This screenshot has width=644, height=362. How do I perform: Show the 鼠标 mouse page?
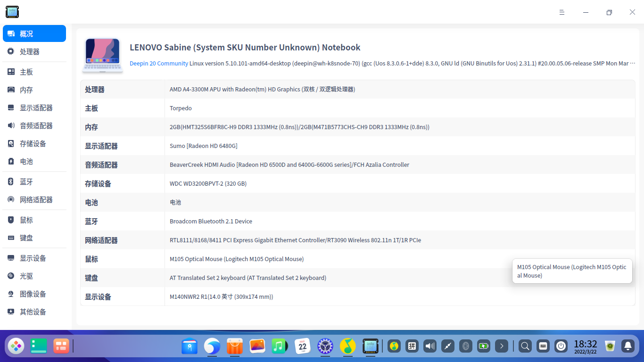click(34, 220)
